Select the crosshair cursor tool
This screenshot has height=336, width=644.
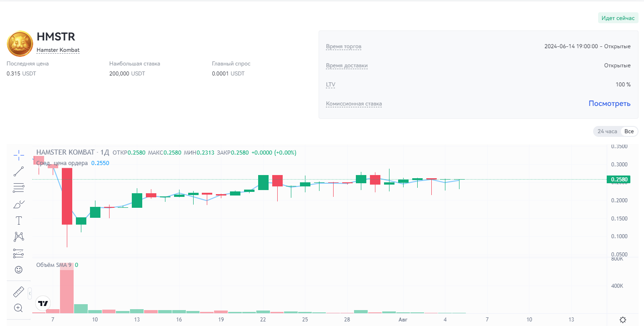click(x=19, y=155)
